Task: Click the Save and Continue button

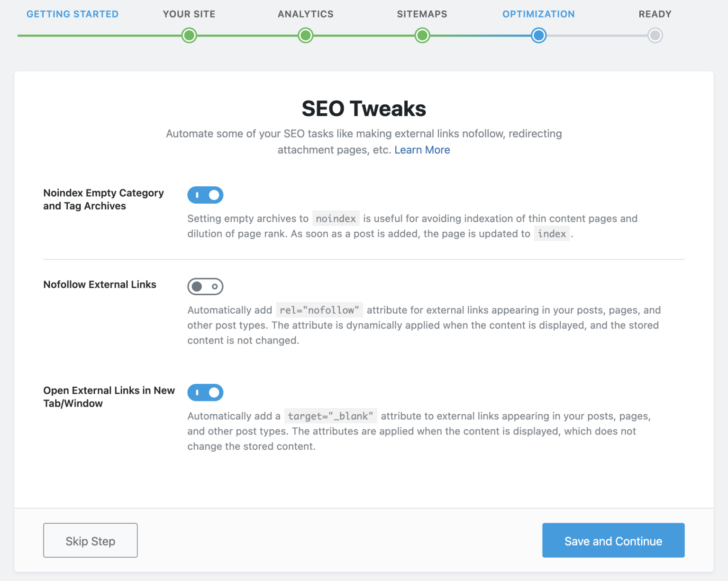Action: [x=613, y=540]
